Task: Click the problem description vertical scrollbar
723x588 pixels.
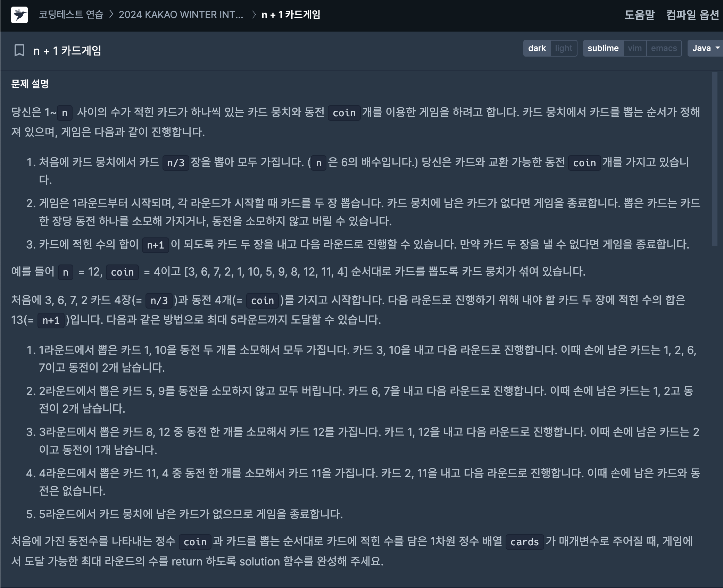Action: [x=714, y=158]
